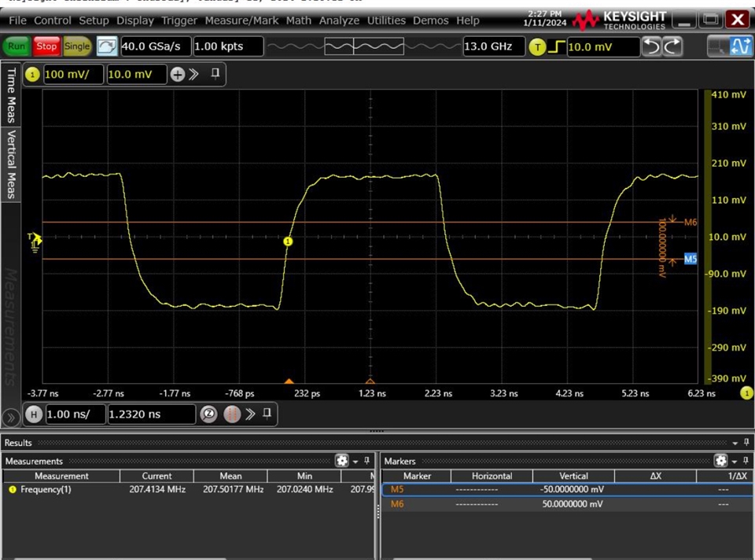Select the Frequency(1) measurement row
Screen dimensions: 755x560
tap(189, 489)
